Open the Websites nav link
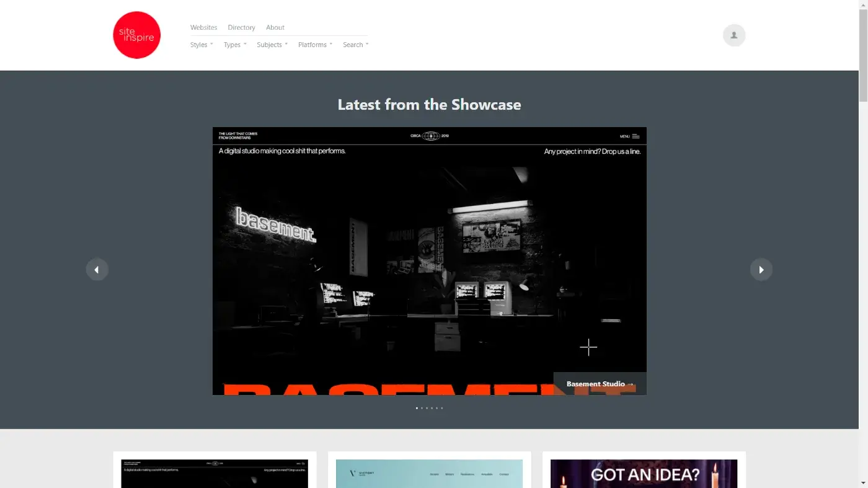The width and height of the screenshot is (868, 488). 203,27
